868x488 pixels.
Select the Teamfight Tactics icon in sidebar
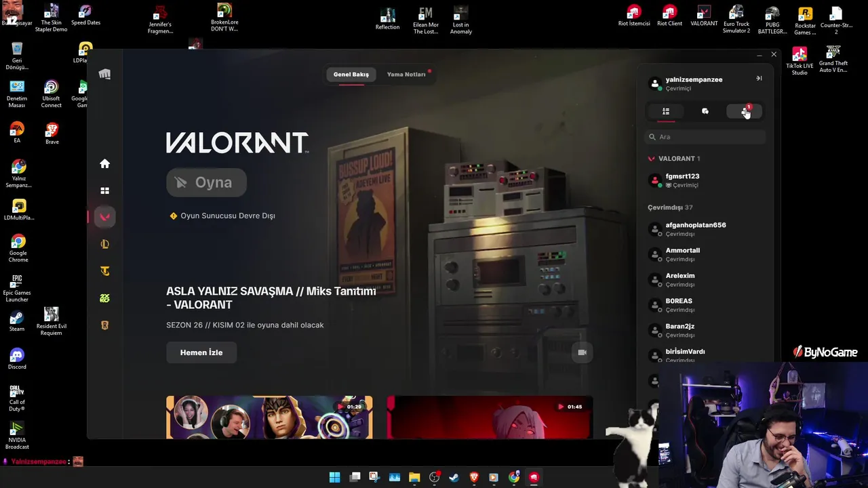tap(104, 271)
